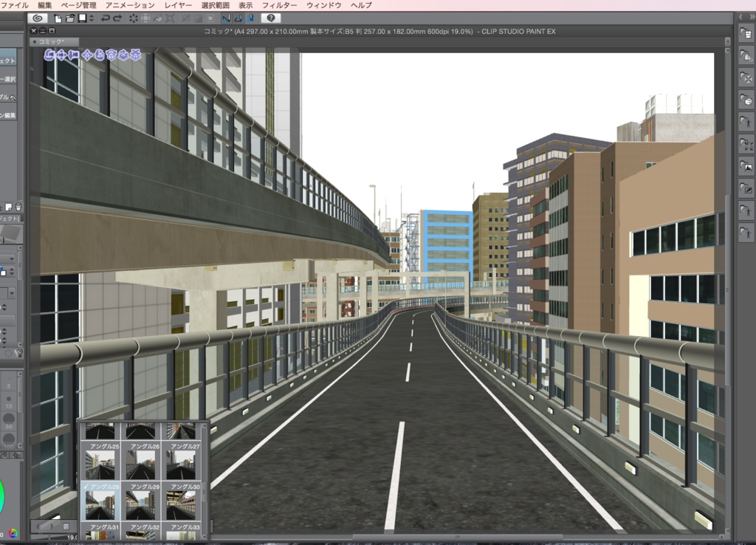Viewport: 756px width, 545px height.
Task: Select the move 3D object icon
Action: coord(88,55)
